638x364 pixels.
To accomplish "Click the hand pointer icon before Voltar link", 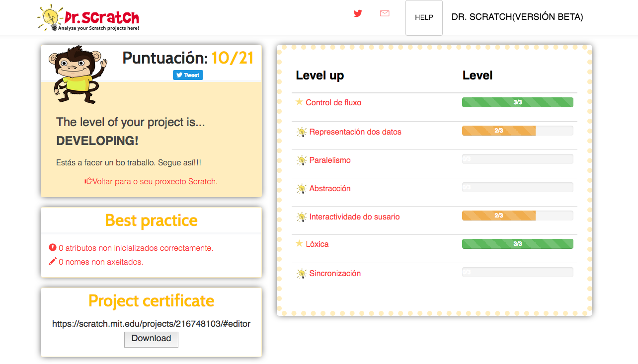I will click(89, 181).
